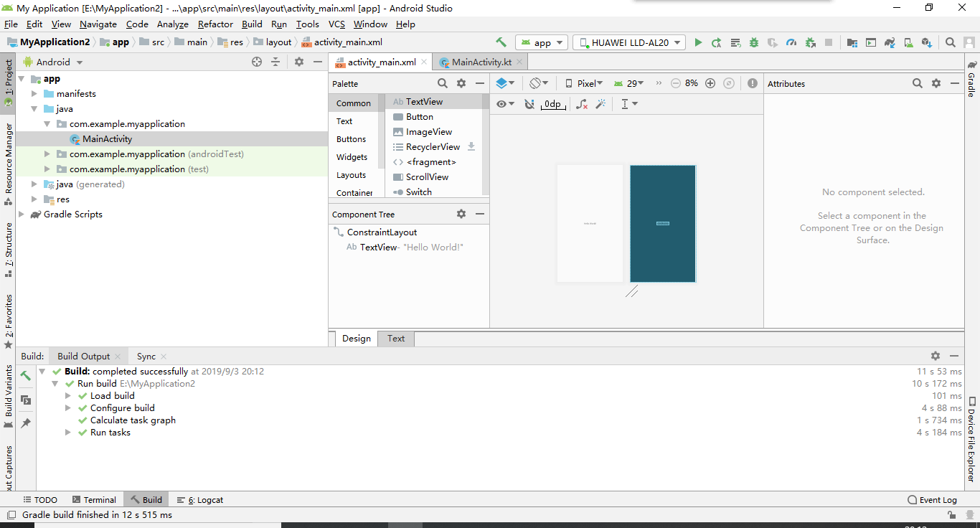Viewport: 980px width, 528px height.
Task: Zoom in on the design preview
Action: click(710, 83)
